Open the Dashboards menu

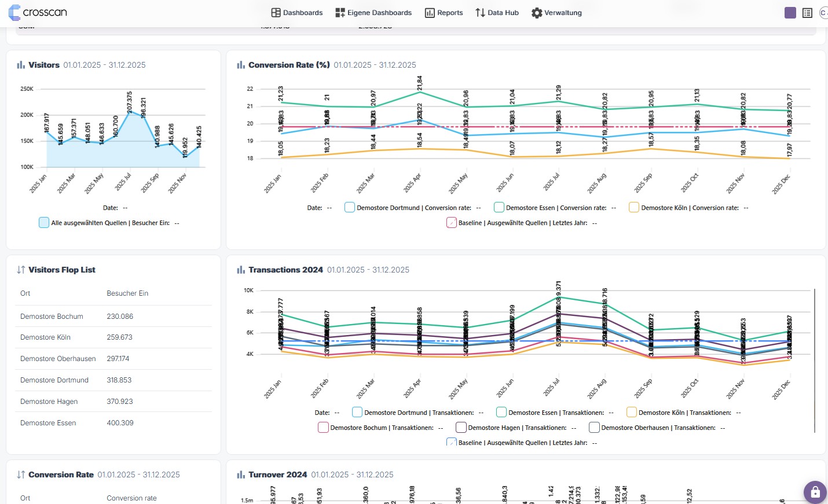297,13
